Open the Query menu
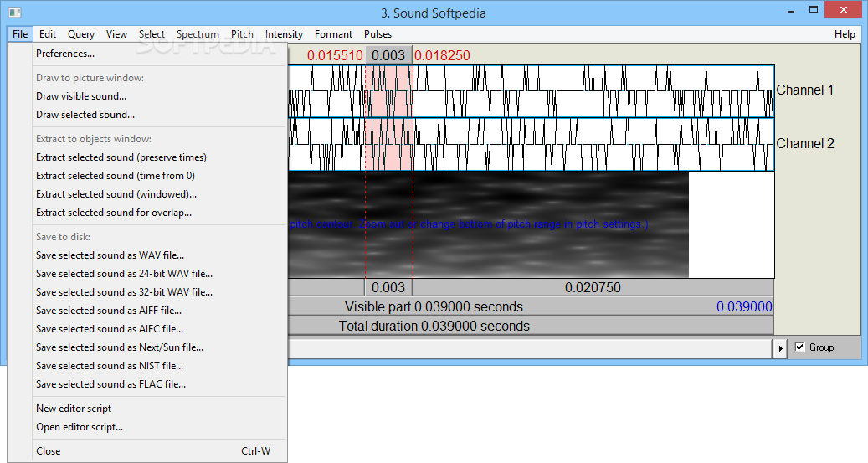 [81, 34]
